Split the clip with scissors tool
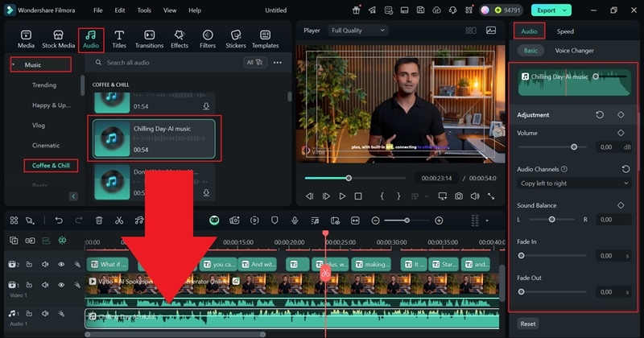The height and width of the screenshot is (338, 644). click(119, 221)
